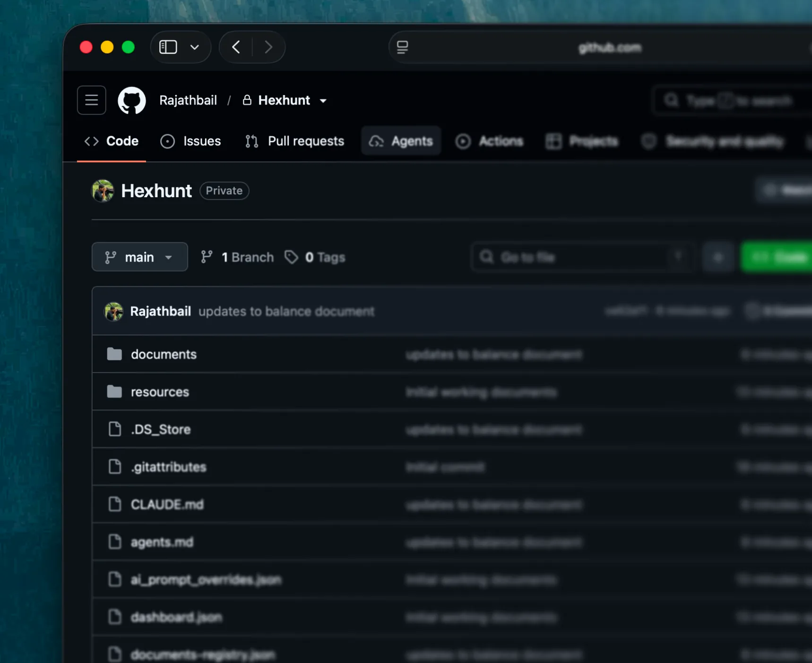This screenshot has height=663, width=812.
Task: Click the Hexhunt repository title
Action: click(156, 191)
